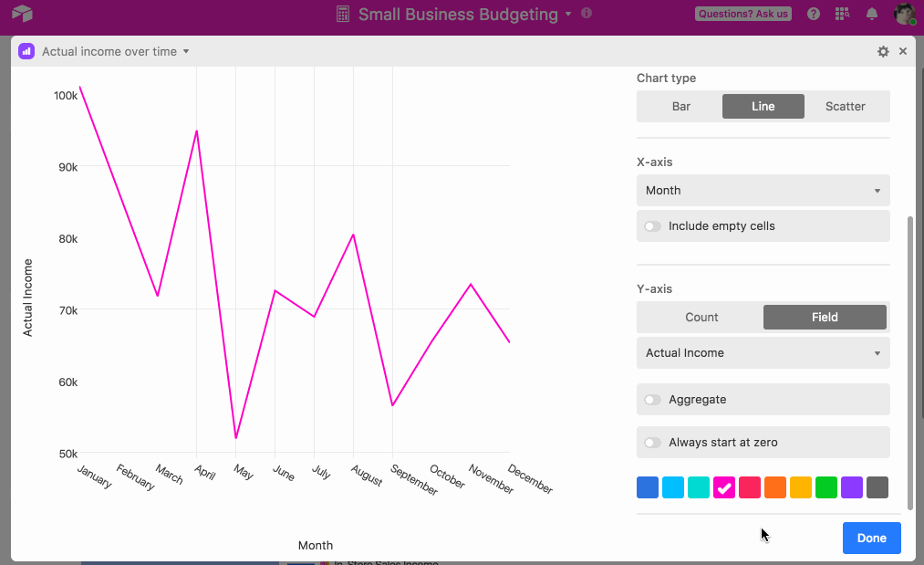Click the user profile avatar
The width and height of the screenshot is (924, 565).
pos(904,14)
